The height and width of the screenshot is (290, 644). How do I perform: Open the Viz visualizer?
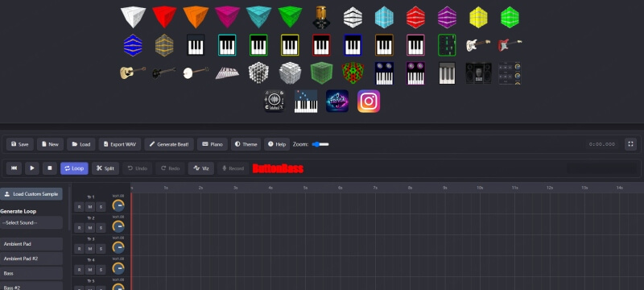click(x=201, y=168)
